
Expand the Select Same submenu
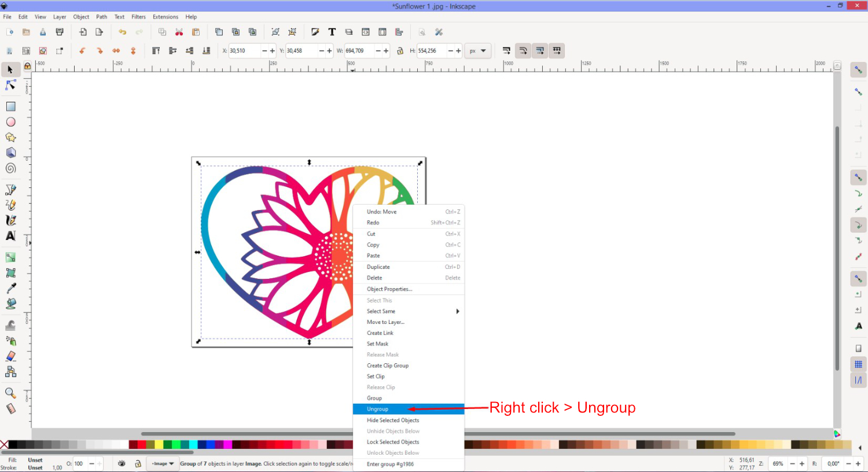[409, 311]
